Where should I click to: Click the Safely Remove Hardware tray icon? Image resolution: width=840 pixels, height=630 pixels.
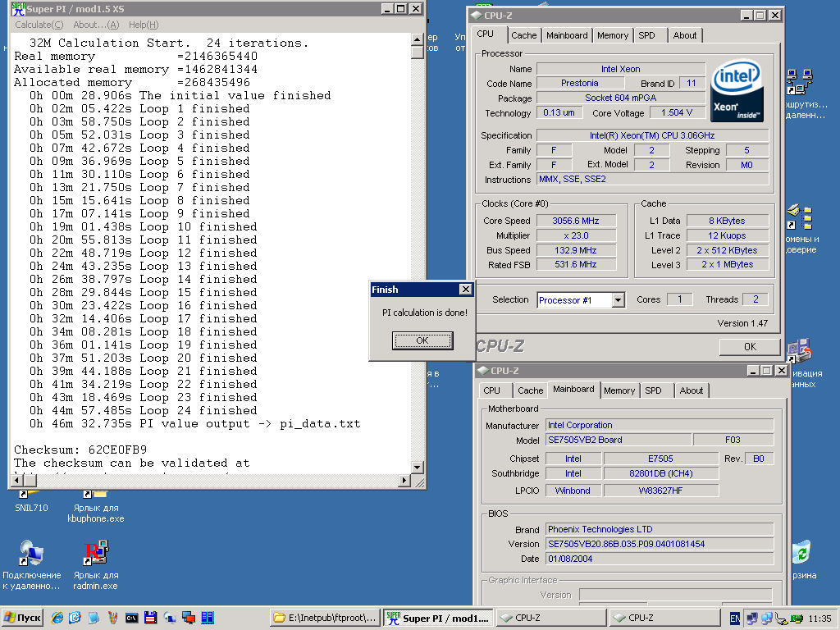coord(782,619)
